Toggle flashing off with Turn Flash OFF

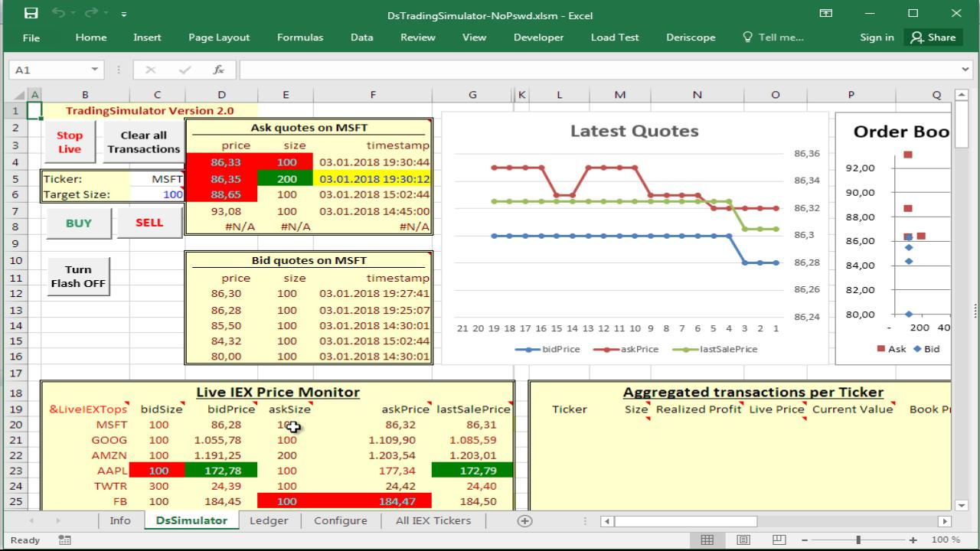[x=78, y=275]
